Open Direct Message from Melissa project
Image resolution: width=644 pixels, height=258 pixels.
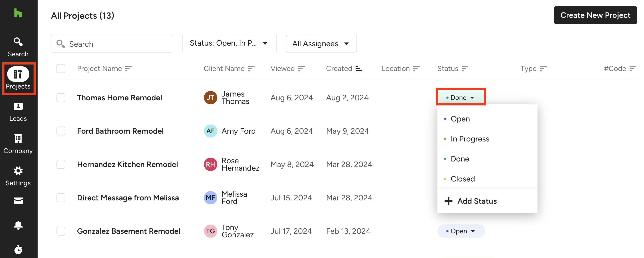point(128,198)
